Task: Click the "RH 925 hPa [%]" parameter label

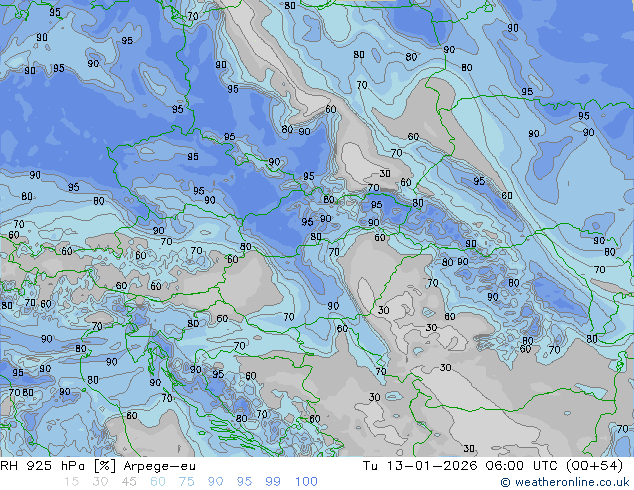Action: pos(54,466)
